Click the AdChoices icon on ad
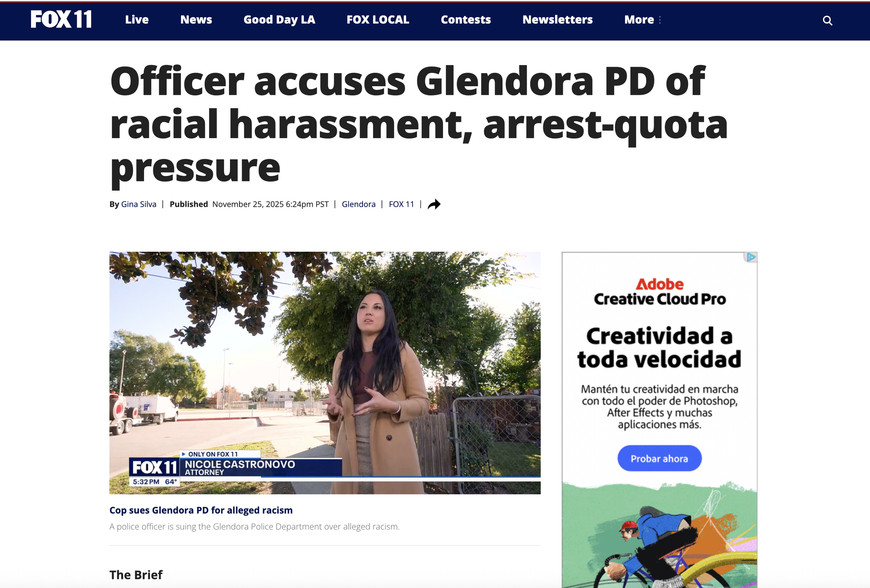The width and height of the screenshot is (870, 588). pyautogui.click(x=751, y=257)
